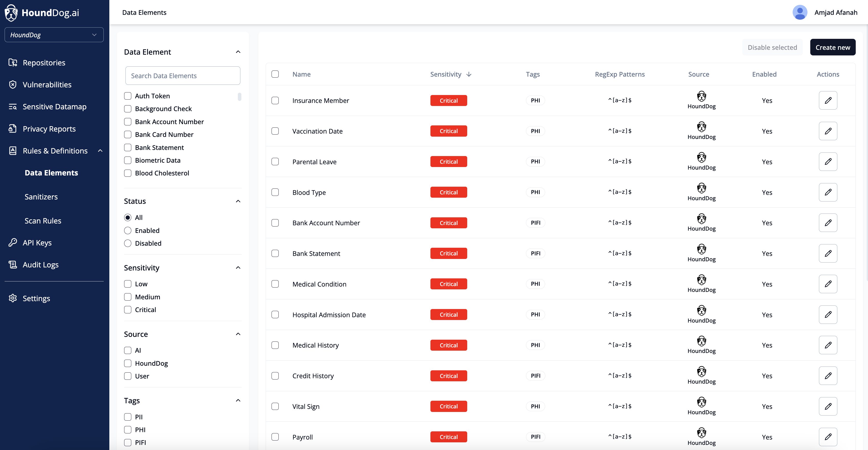Viewport: 868px width, 450px height.
Task: Select the Blood Type row checkbox
Action: point(275,192)
